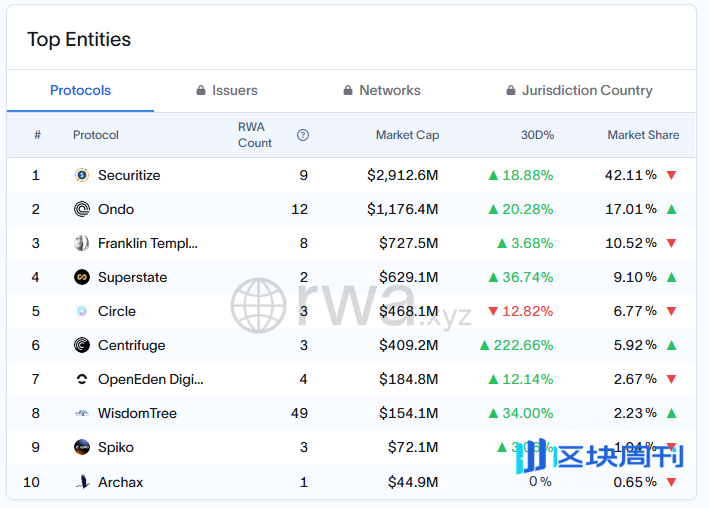Click the Ondo protocol logo icon

82,209
